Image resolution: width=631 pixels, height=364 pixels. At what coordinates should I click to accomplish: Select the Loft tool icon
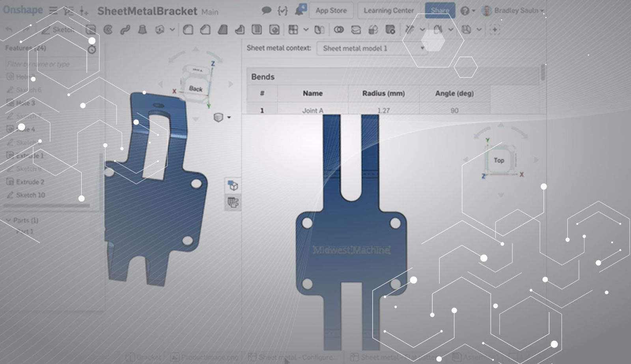tap(142, 30)
